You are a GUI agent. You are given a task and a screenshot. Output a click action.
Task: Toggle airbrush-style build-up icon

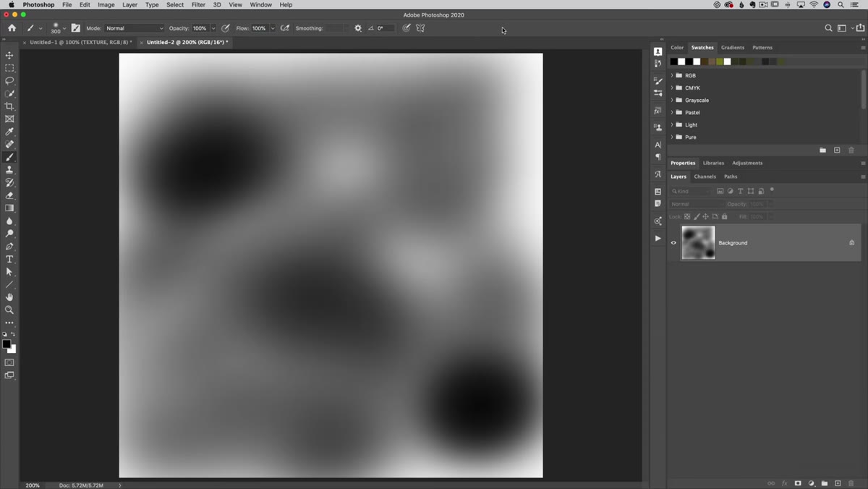[285, 28]
